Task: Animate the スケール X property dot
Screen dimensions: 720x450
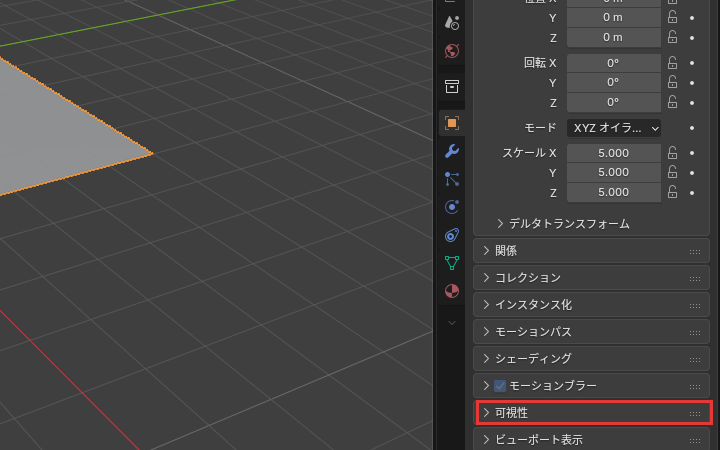Action: (692, 153)
